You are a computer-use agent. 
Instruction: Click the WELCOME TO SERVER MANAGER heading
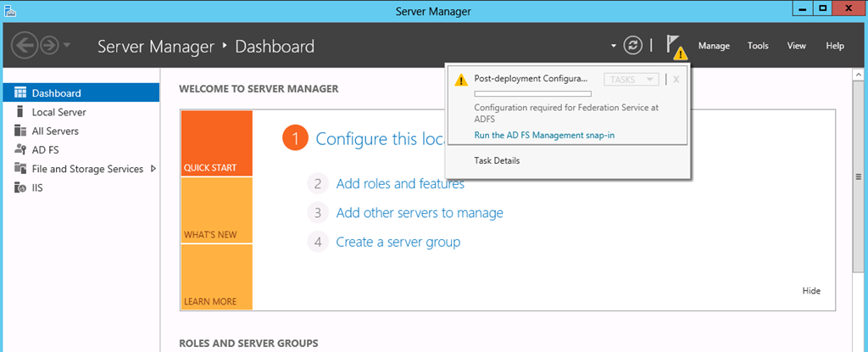pos(259,89)
